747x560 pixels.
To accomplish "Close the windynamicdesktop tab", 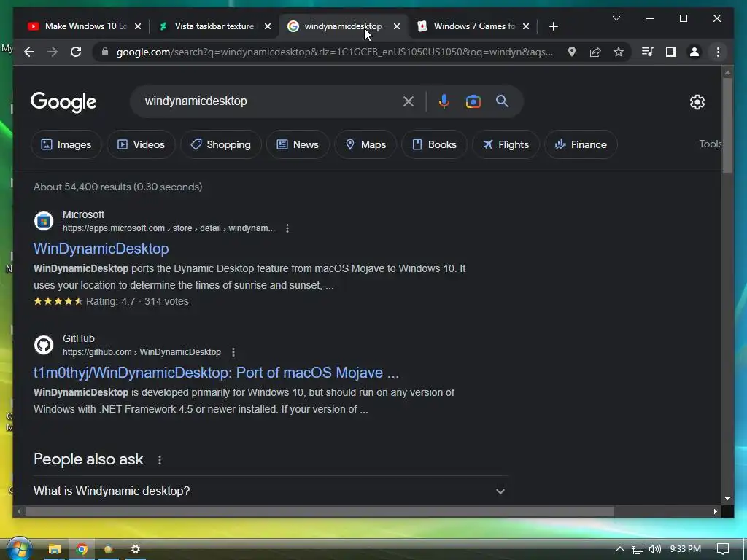I will [397, 26].
